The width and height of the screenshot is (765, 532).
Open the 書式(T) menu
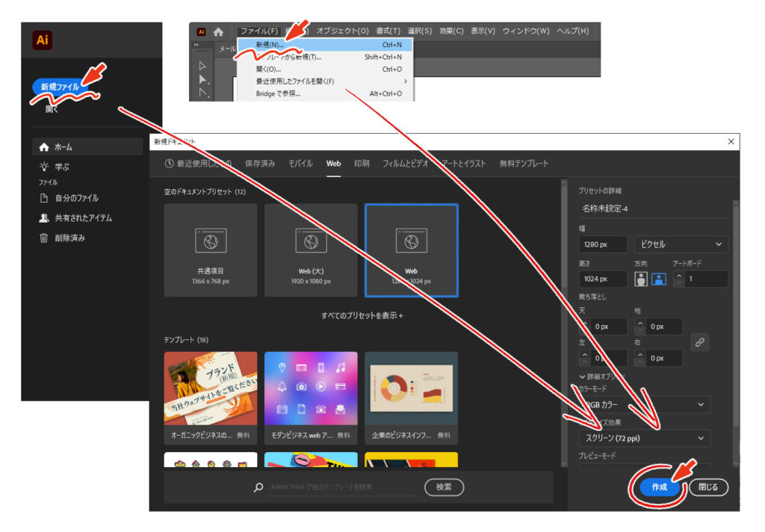[388, 31]
